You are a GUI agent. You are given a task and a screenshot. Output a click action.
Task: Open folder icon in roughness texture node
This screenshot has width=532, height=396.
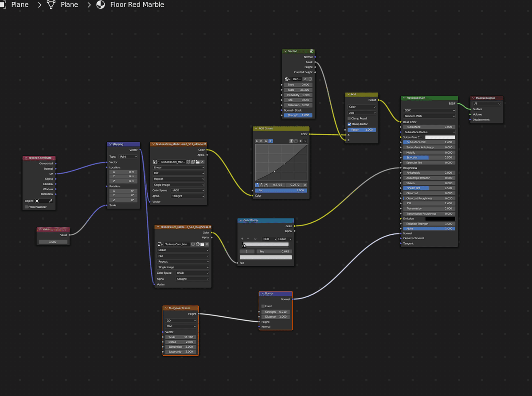tap(202, 244)
